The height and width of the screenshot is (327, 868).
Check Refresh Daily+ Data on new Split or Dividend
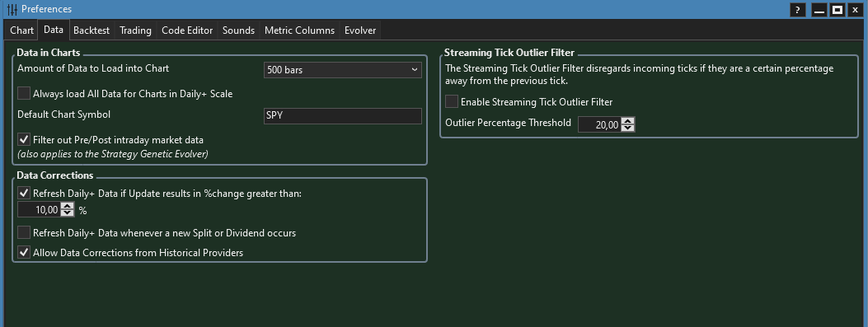coord(24,232)
